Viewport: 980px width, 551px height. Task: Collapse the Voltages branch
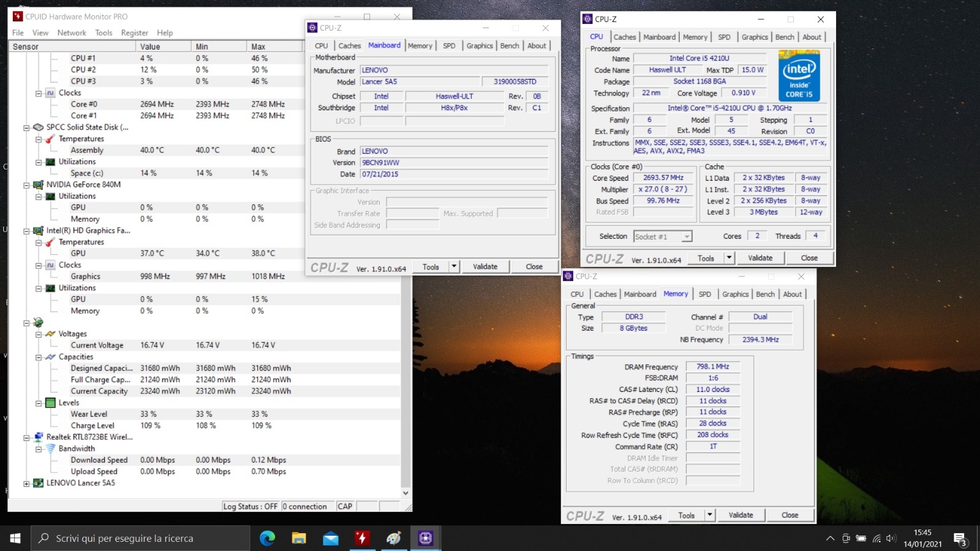coord(39,334)
